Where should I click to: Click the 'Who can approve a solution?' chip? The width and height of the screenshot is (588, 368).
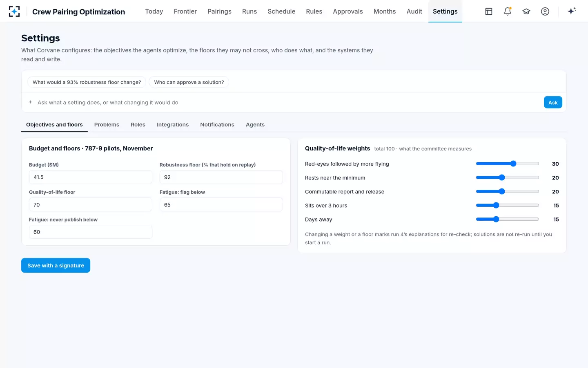coord(189,82)
